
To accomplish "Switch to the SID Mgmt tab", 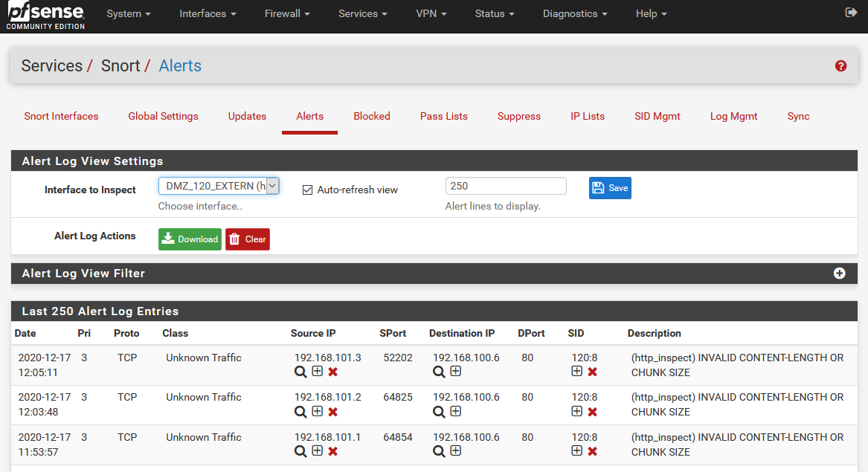I will click(657, 116).
